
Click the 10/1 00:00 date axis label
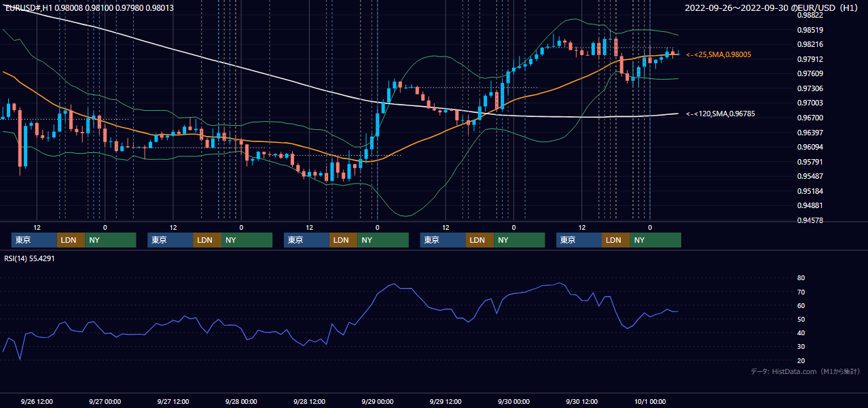(650, 401)
